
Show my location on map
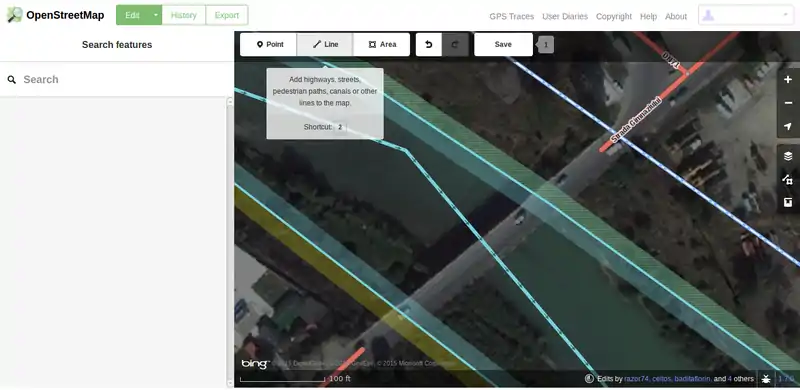[788, 126]
